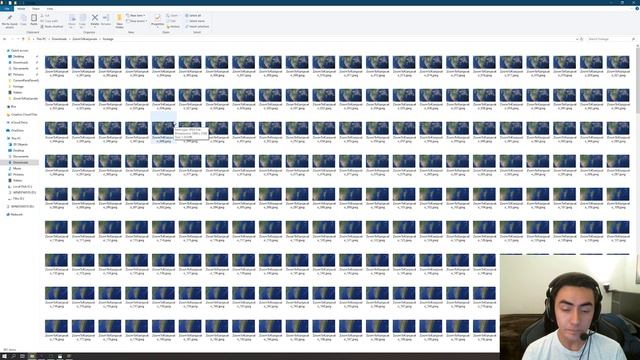The height and width of the screenshot is (360, 640).
Task: Open the File tab
Action: coord(7,9)
